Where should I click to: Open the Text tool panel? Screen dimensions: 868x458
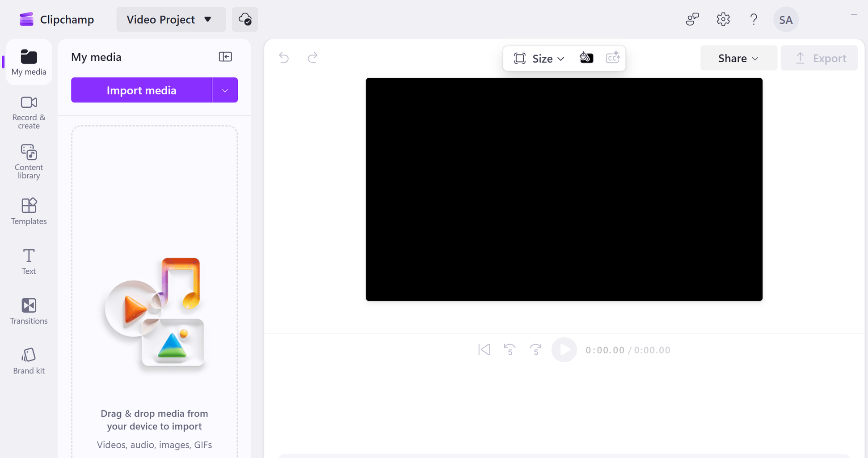[x=28, y=261]
